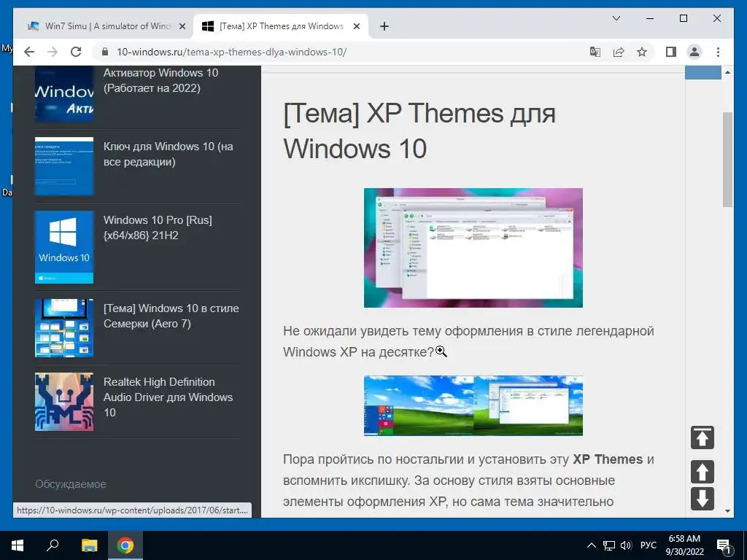Image resolution: width=747 pixels, height=560 pixels.
Task: Open Realtek High Definition Audio Driver link
Action: pos(169,397)
